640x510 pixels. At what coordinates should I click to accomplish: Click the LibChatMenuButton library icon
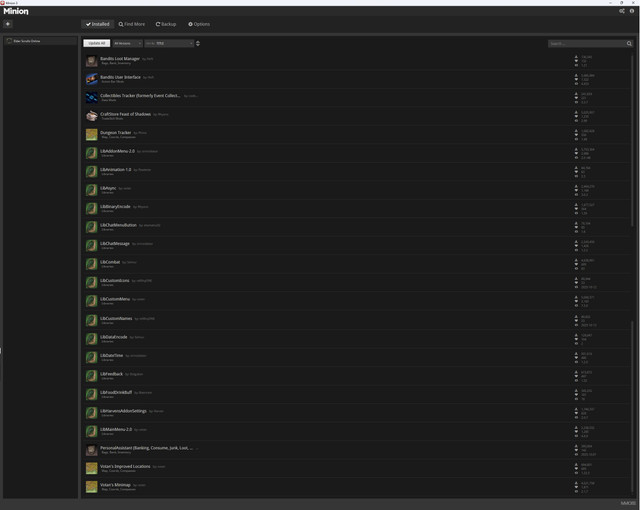(91, 227)
